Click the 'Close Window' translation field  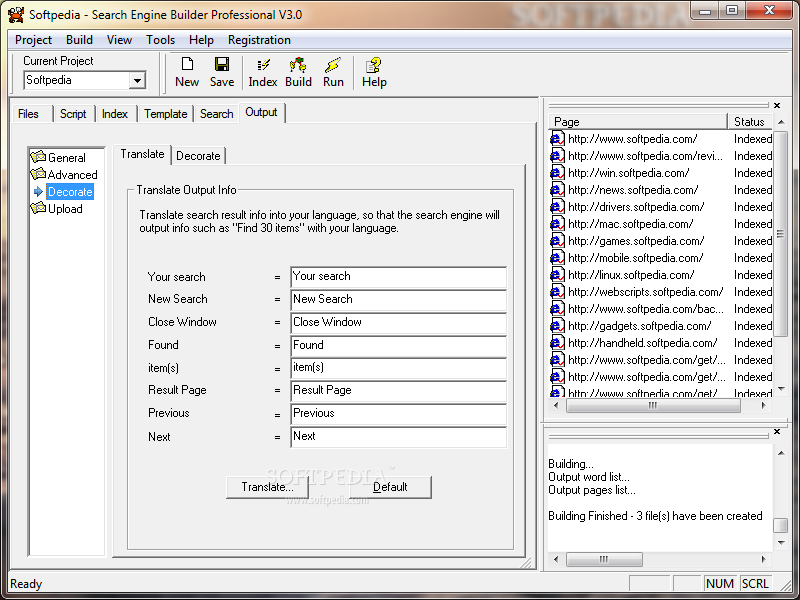398,323
